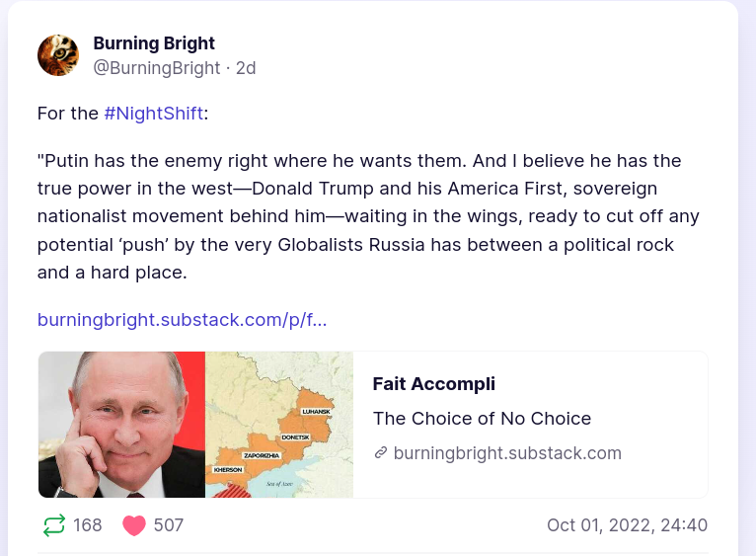The image size is (756, 556).
Task: View the 507 likes count
Action: coord(169,525)
